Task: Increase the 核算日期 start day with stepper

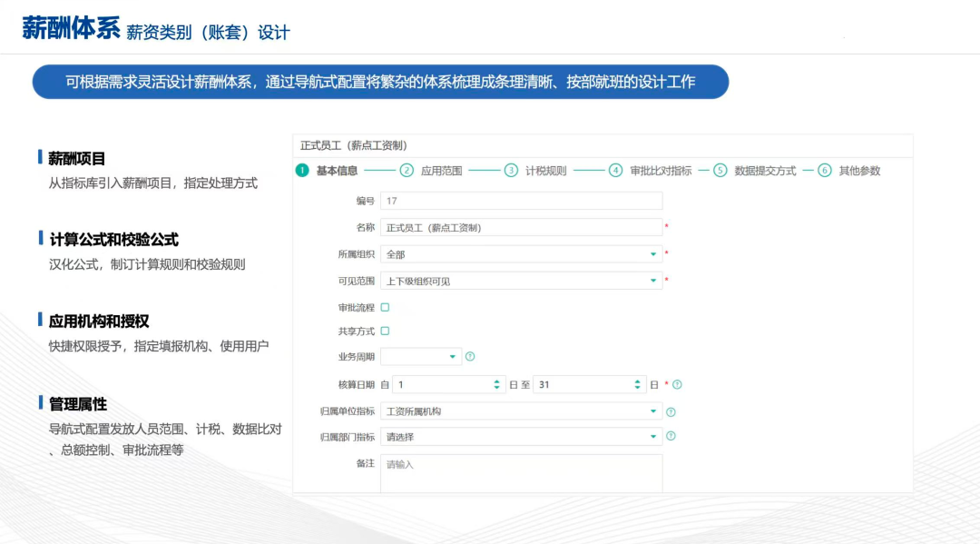Action: pyautogui.click(x=497, y=380)
